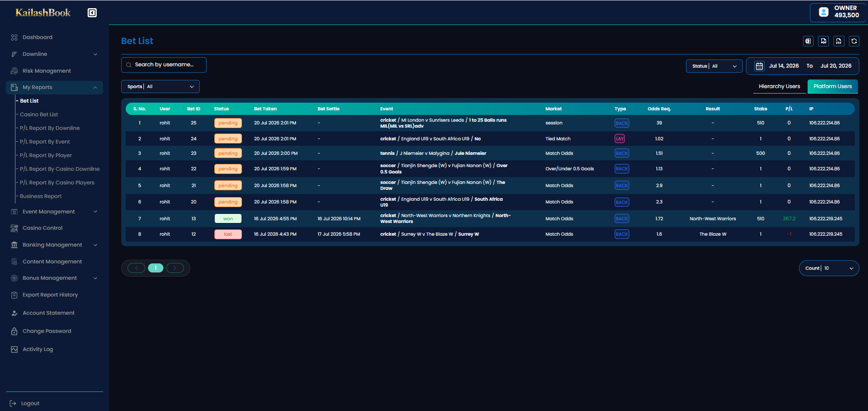Image resolution: width=868 pixels, height=411 pixels.
Task: Click the Downline sidebar icon
Action: 14,54
